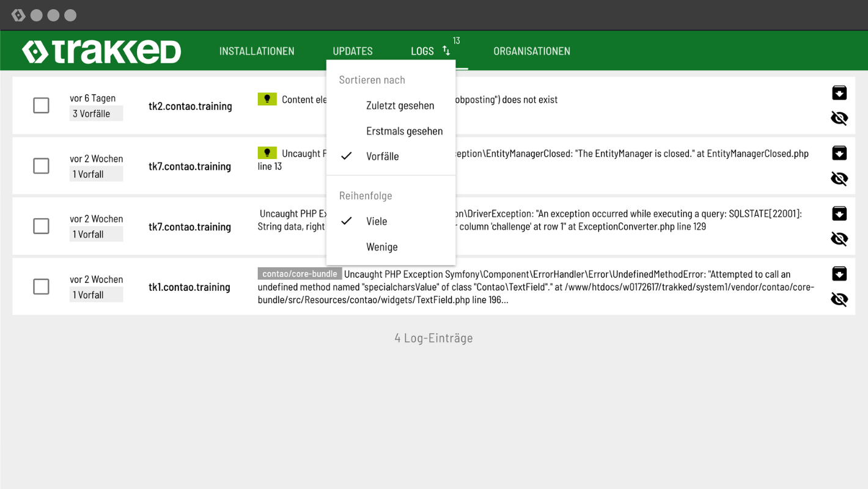Archive the SQLSTATE DriverException log entry

click(x=839, y=213)
